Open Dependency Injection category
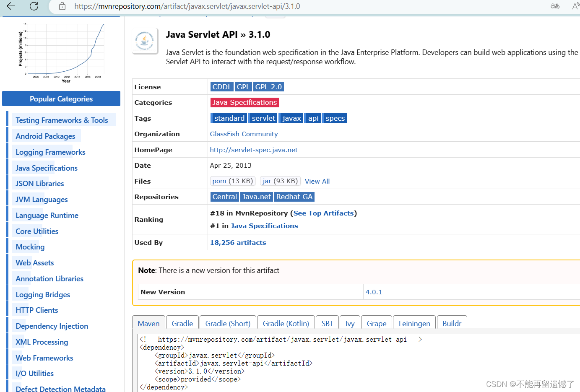 coord(52,326)
